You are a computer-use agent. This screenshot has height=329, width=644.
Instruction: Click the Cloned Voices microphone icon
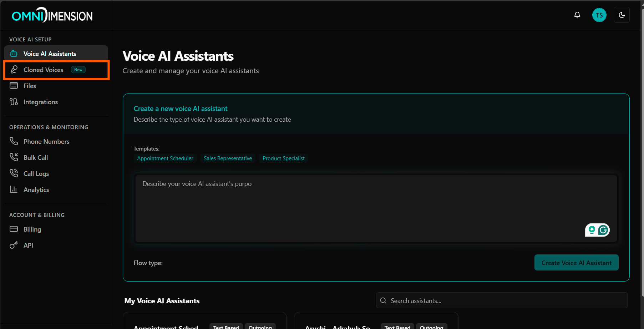(x=14, y=70)
